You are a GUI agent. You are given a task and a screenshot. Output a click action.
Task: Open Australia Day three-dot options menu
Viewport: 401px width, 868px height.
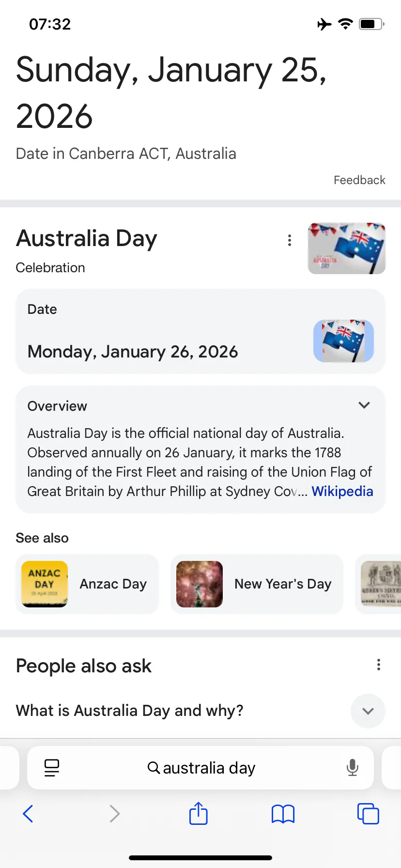pos(290,240)
